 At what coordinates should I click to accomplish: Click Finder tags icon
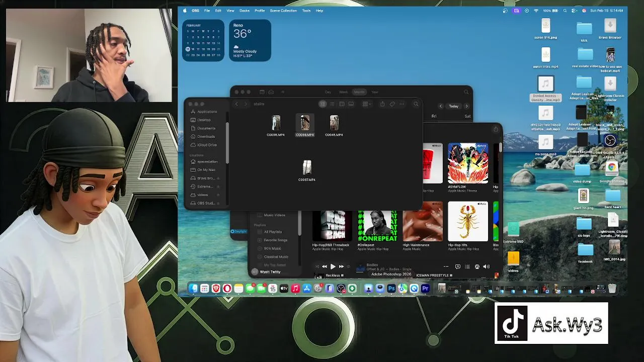[392, 104]
